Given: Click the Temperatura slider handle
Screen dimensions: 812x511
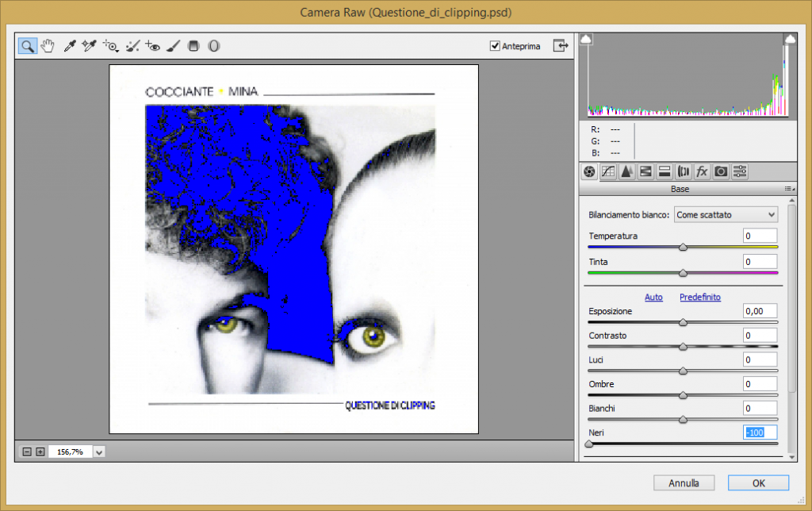Looking at the screenshot, I should coord(683,248).
